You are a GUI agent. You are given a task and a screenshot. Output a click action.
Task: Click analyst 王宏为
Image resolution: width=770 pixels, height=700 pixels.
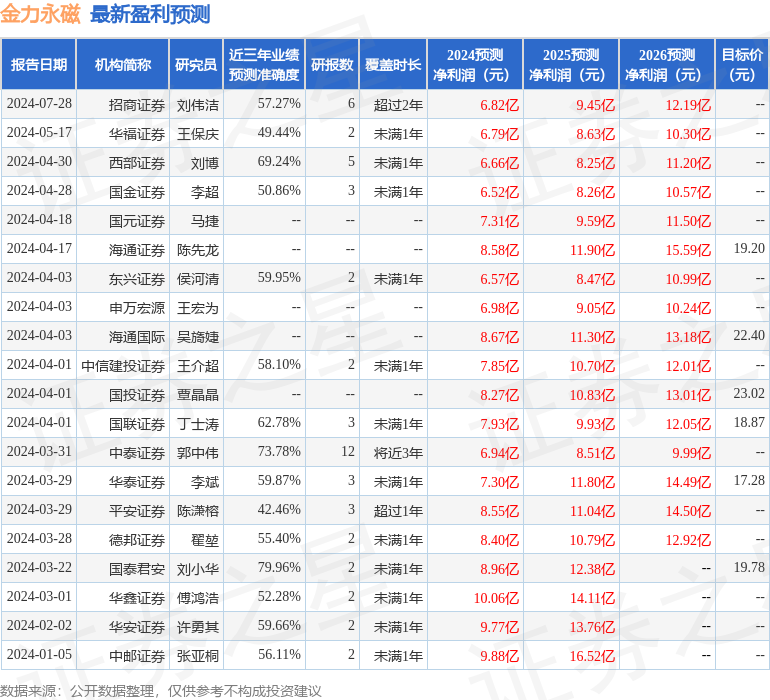(x=198, y=308)
